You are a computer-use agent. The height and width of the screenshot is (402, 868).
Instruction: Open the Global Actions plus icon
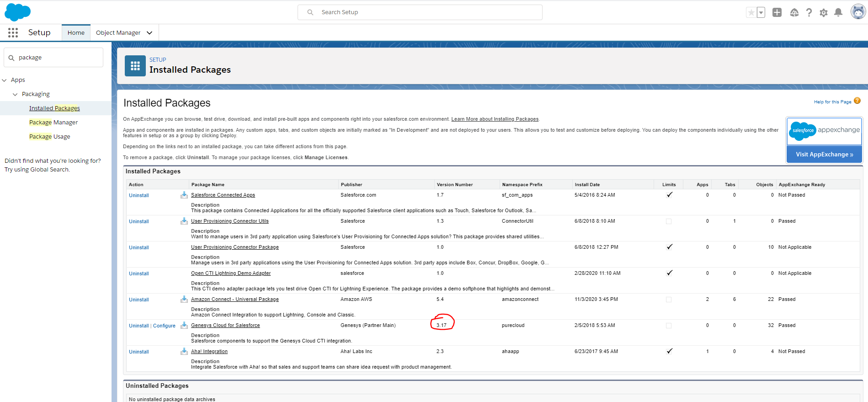[777, 12]
